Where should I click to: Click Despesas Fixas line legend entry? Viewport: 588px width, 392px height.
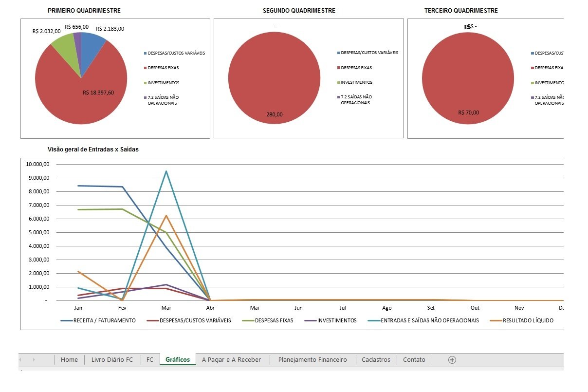pyautogui.click(x=267, y=320)
